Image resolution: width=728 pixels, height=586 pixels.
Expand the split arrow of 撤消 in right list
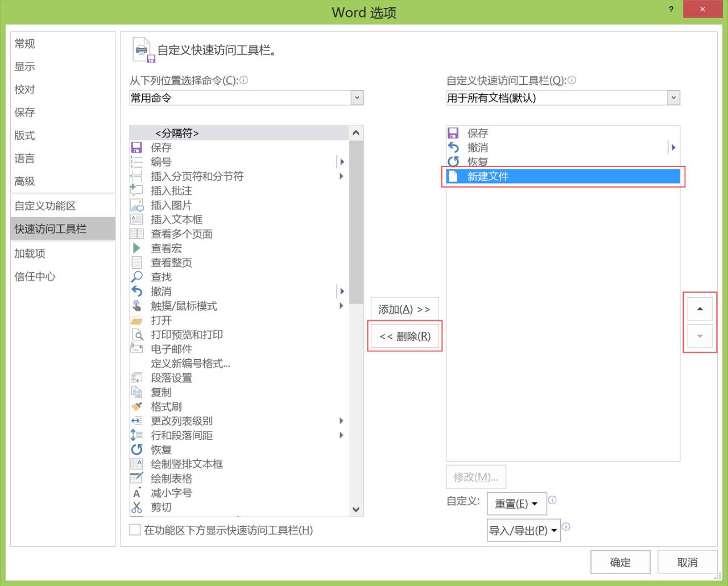click(x=673, y=147)
